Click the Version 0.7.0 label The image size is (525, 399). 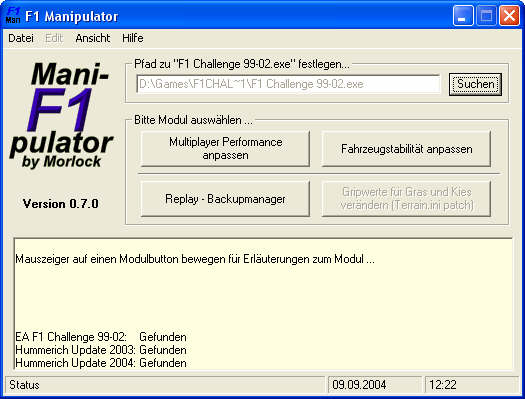click(x=61, y=204)
